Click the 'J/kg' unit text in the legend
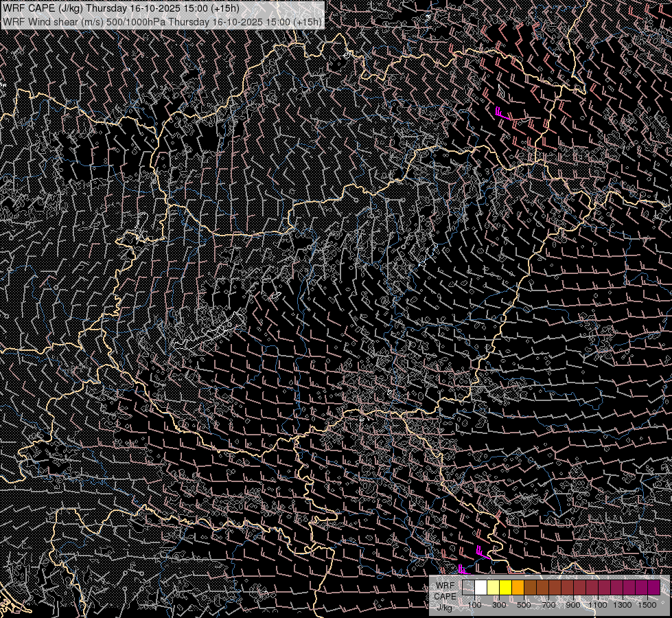The height and width of the screenshot is (618, 672). point(445,606)
